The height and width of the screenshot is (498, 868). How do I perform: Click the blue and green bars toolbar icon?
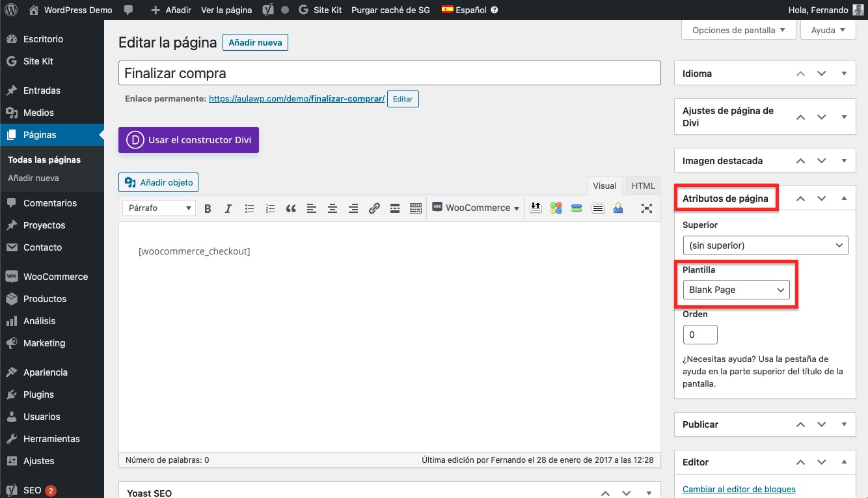coord(576,208)
